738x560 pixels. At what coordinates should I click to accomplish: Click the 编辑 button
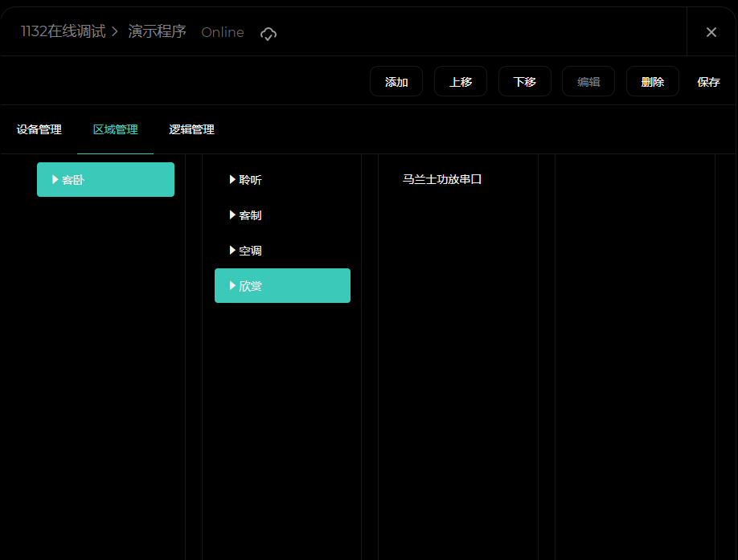[x=588, y=81]
